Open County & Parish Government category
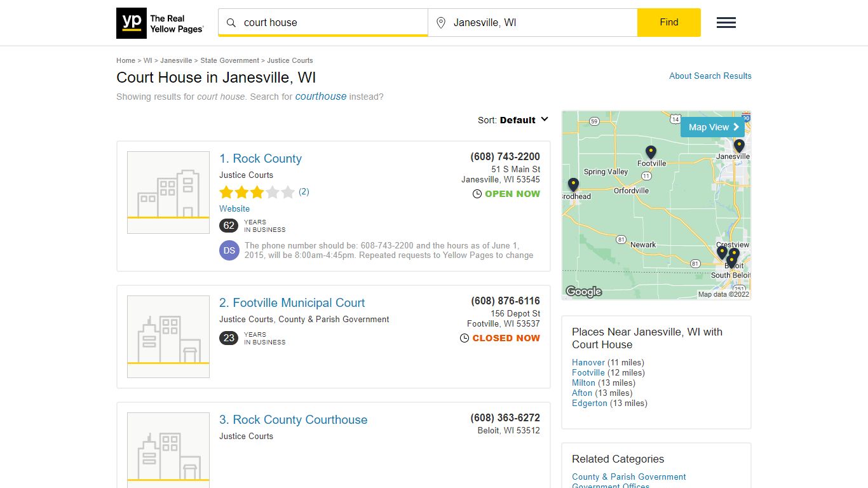 tap(629, 477)
